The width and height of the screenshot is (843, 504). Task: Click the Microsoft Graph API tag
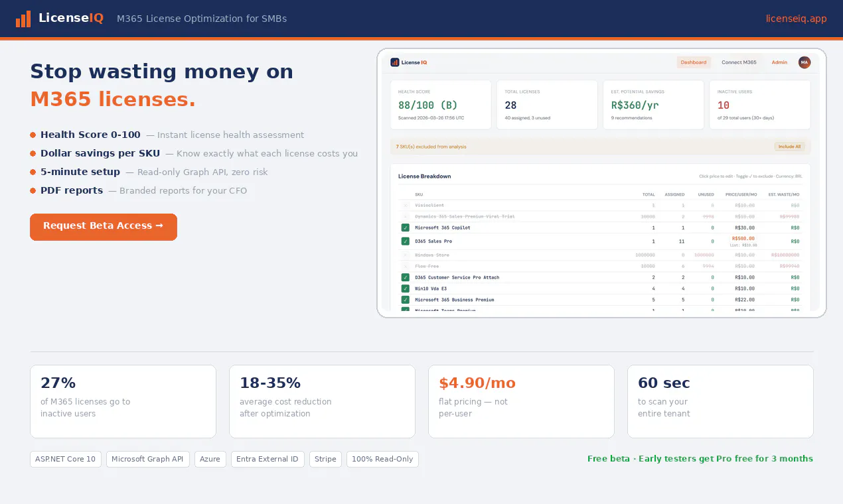pos(148,459)
